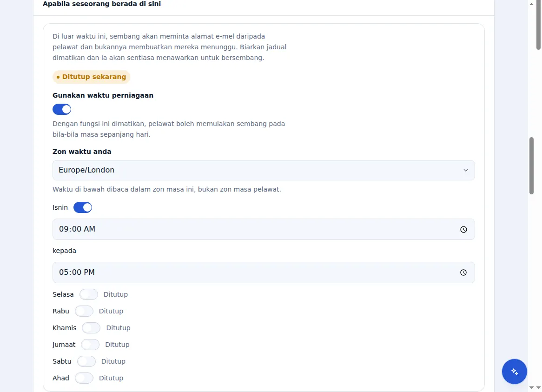542x392 pixels.
Task: Open the Europe/London time zone dropdown
Action: 264,170
